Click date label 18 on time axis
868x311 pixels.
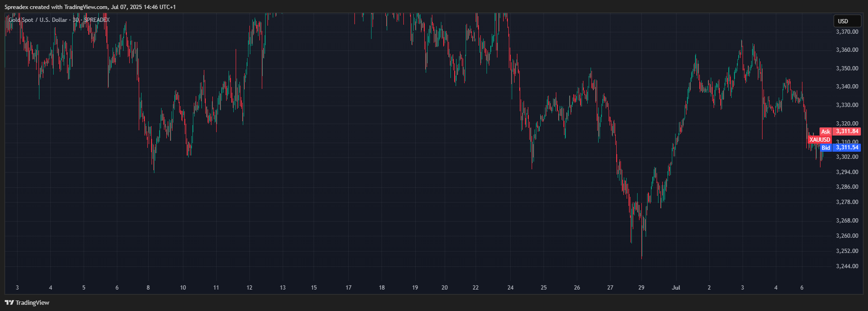[x=382, y=288]
